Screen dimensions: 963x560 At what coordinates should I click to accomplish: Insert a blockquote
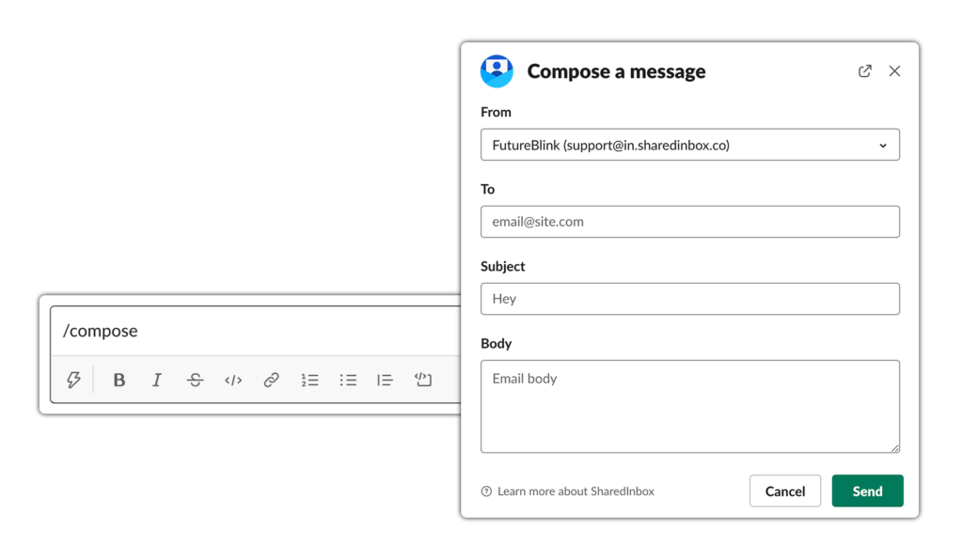point(385,380)
